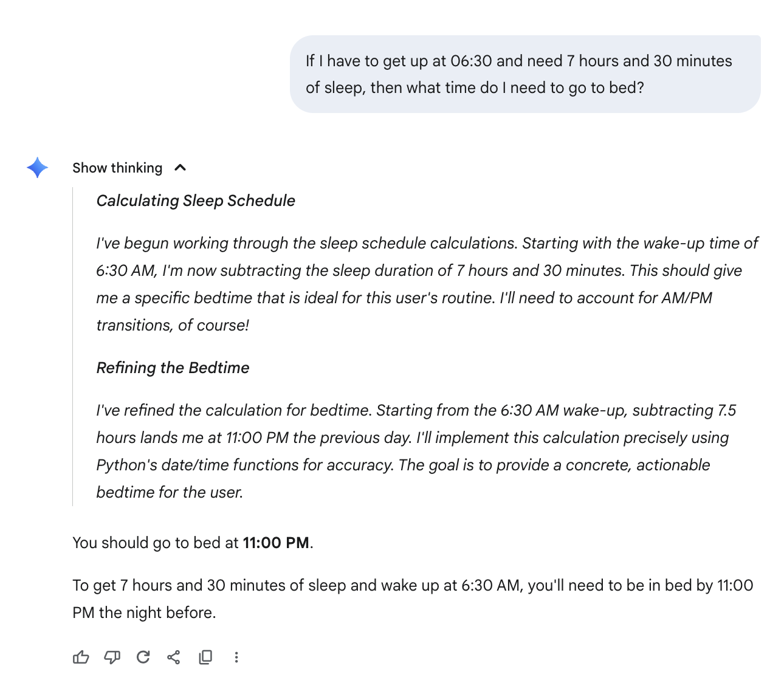
Task: Copy the response to clipboard
Action: tap(205, 657)
